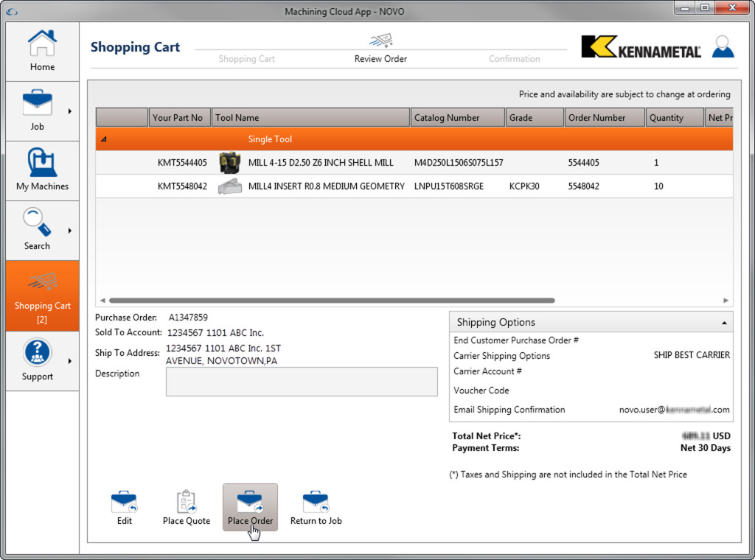
Task: Click the Place Quote button
Action: click(x=186, y=506)
